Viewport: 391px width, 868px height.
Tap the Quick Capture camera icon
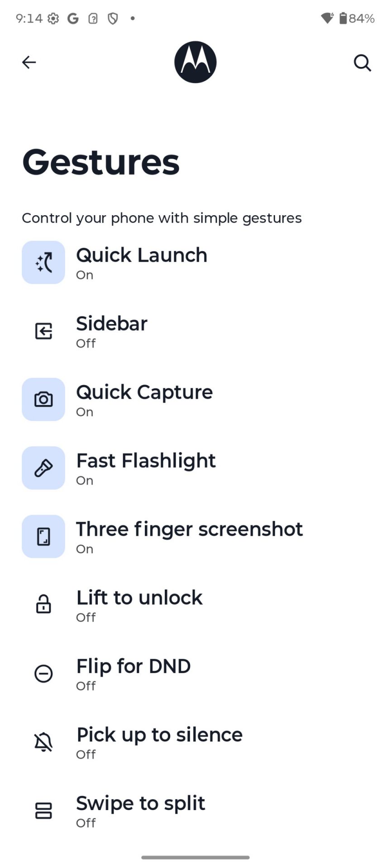(43, 400)
